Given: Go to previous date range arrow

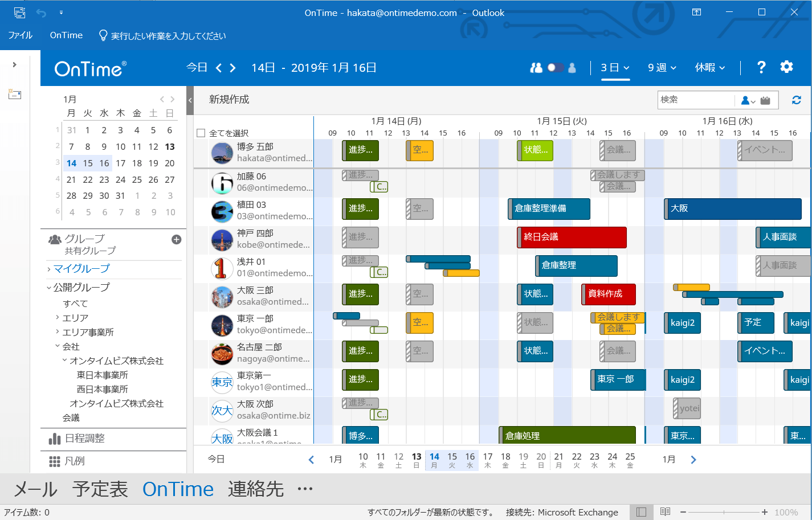Looking at the screenshot, I should point(219,68).
